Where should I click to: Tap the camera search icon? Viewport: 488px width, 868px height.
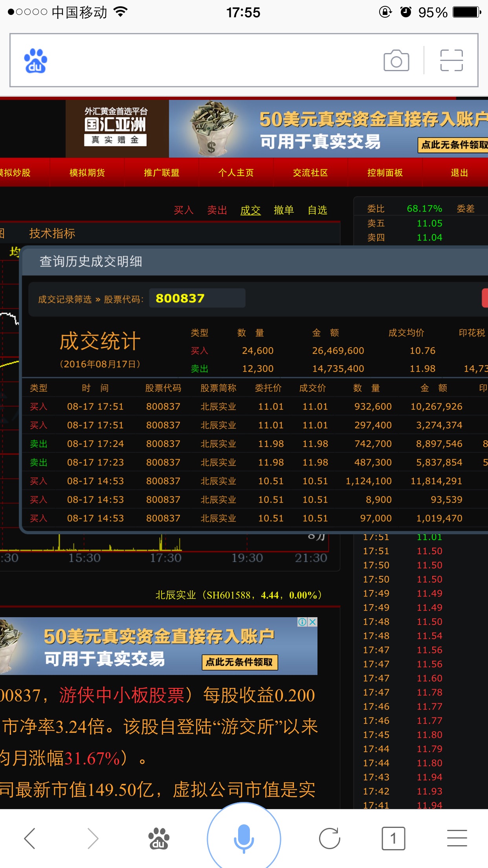pos(396,61)
